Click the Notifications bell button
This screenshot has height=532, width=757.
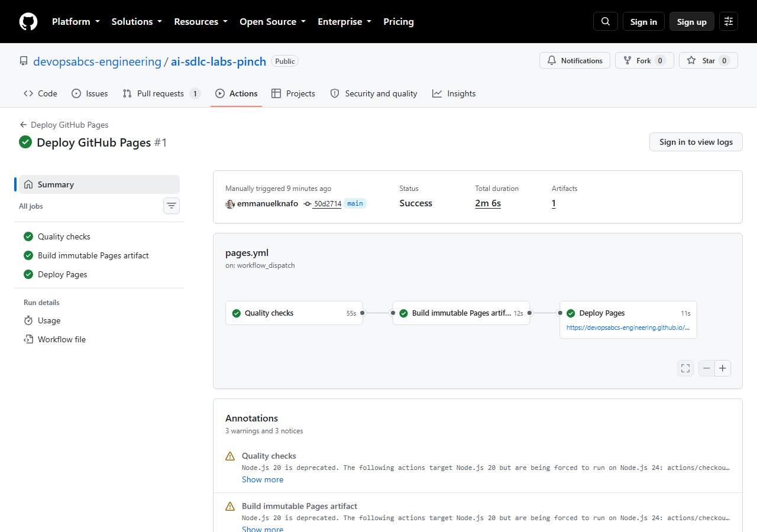575,60
